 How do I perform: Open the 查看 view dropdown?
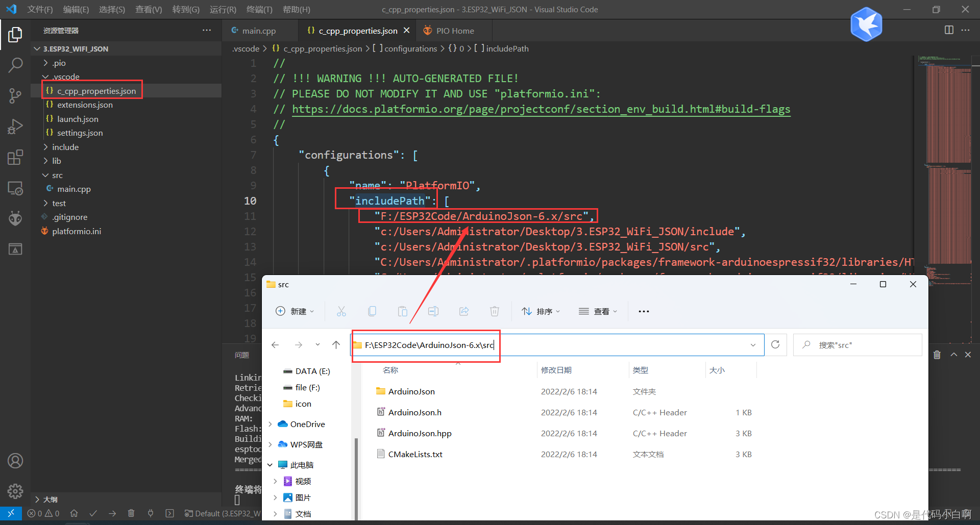(x=598, y=311)
